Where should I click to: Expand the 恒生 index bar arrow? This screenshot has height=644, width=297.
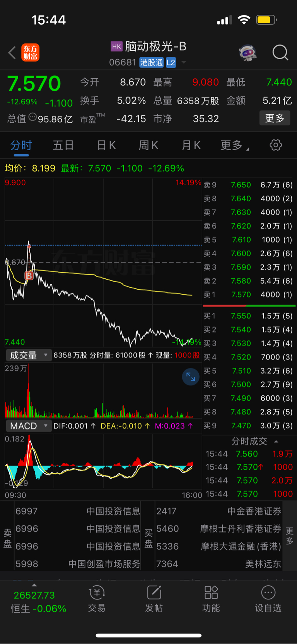(34, 585)
